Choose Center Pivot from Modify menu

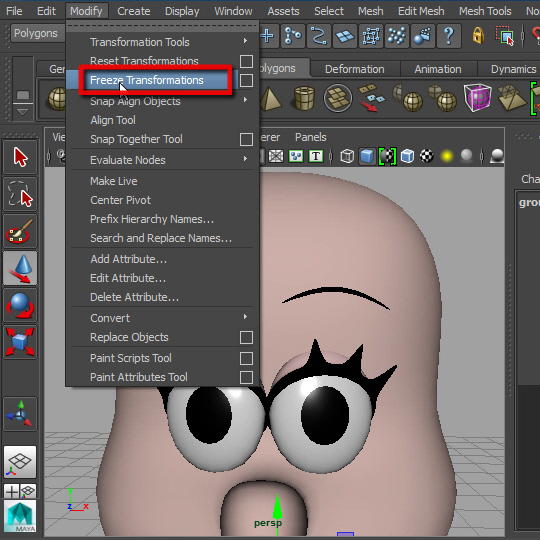[121, 200]
